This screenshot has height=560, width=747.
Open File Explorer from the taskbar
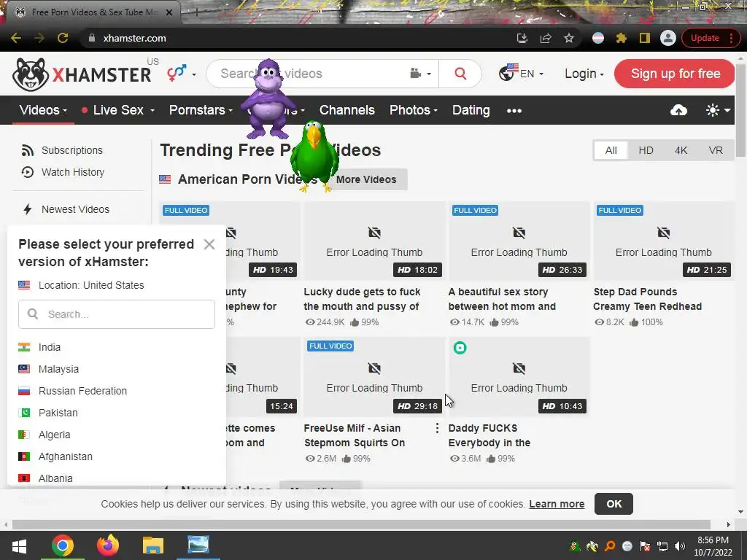pos(153,545)
